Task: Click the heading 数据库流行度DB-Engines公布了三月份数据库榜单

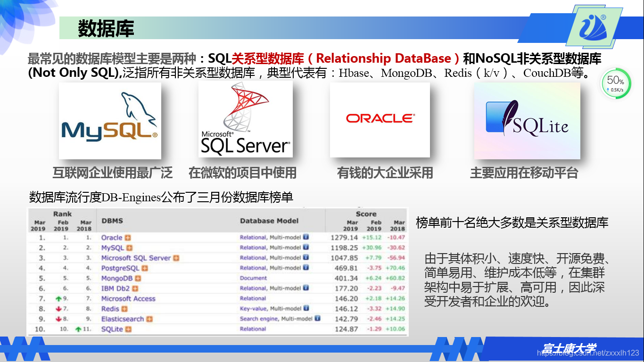Action: click(x=161, y=197)
